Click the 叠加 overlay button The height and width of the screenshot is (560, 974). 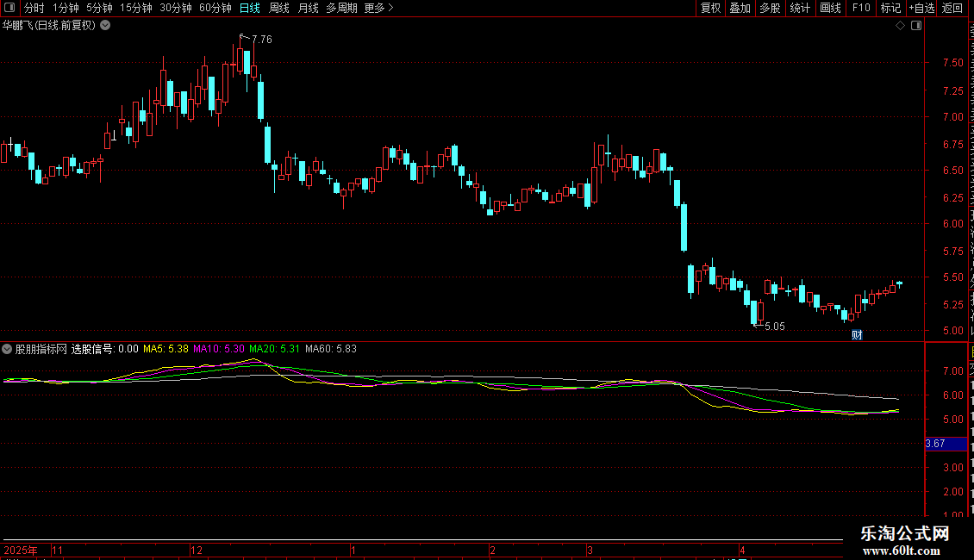(740, 8)
